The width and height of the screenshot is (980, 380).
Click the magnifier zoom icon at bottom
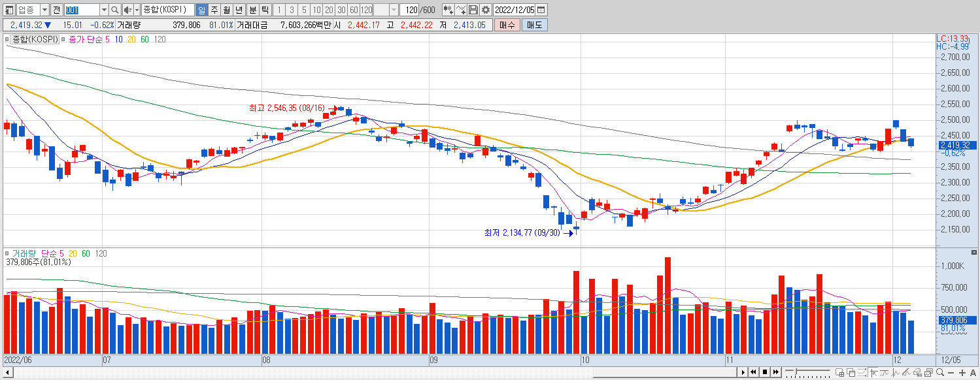(x=940, y=373)
